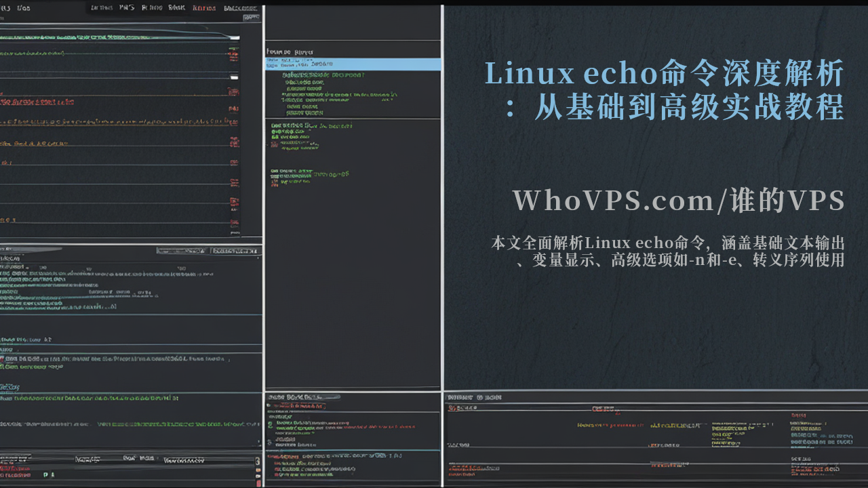Viewport: 868px width, 488px height.
Task: Click the line "、变量显示、高级选项如-n和-e、转义序列使用"
Action: click(680, 260)
